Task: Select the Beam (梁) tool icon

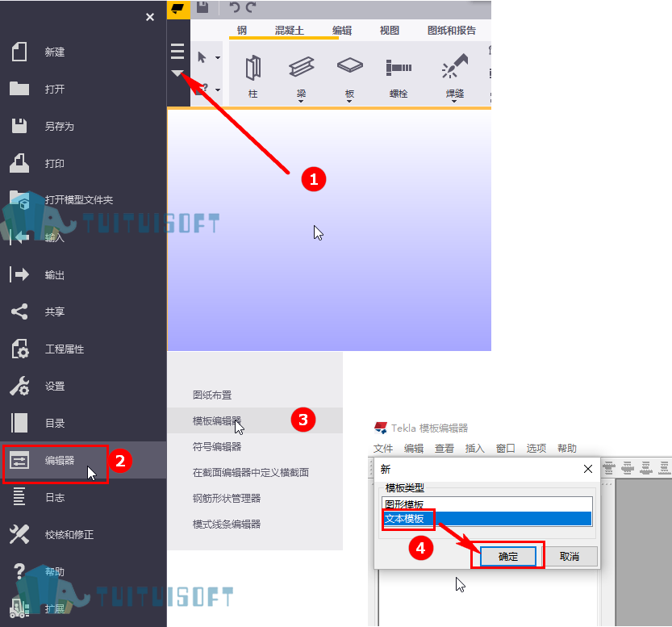Action: (x=301, y=66)
